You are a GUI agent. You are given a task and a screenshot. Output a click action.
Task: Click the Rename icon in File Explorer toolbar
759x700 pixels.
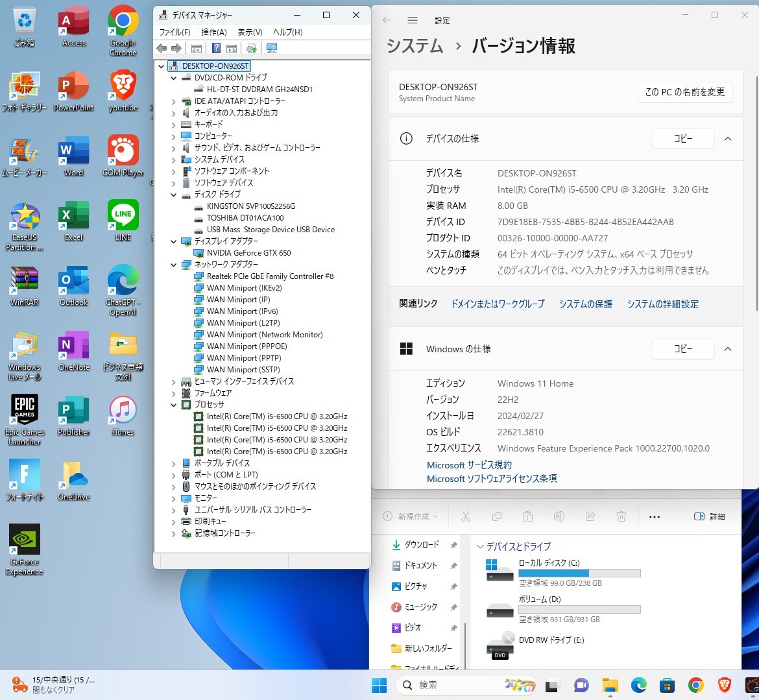559,516
